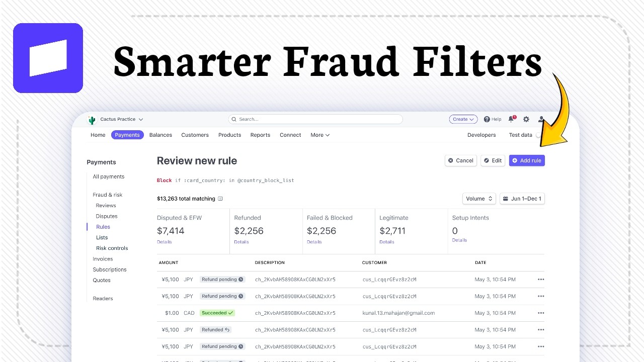Viewport: 644px width, 362px height.
Task: Focus the Search input field
Action: tap(315, 119)
